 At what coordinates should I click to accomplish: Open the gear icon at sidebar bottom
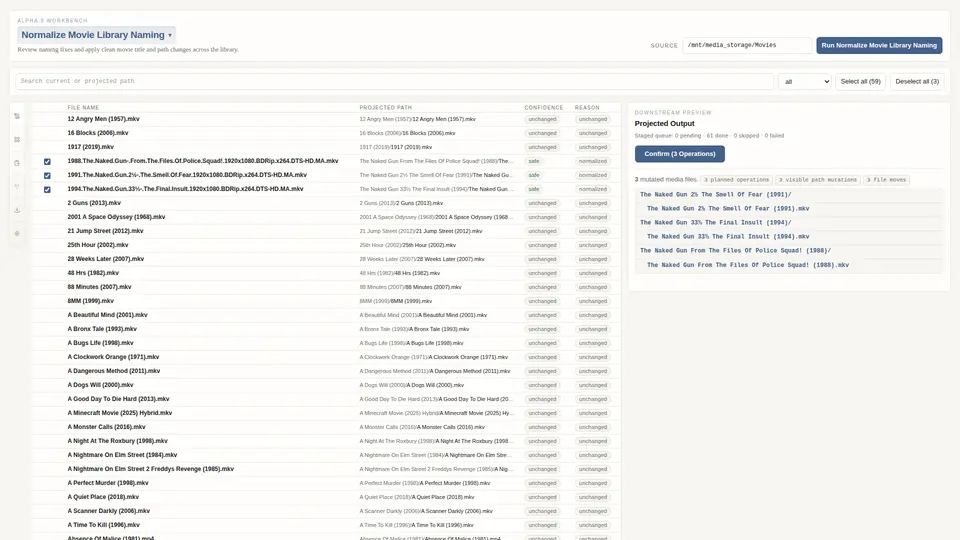tap(17, 233)
